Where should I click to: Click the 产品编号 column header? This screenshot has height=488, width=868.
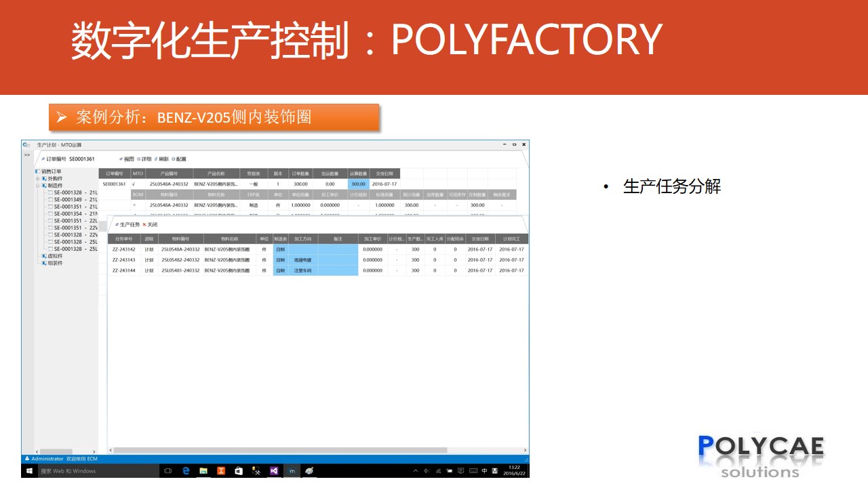tap(169, 174)
